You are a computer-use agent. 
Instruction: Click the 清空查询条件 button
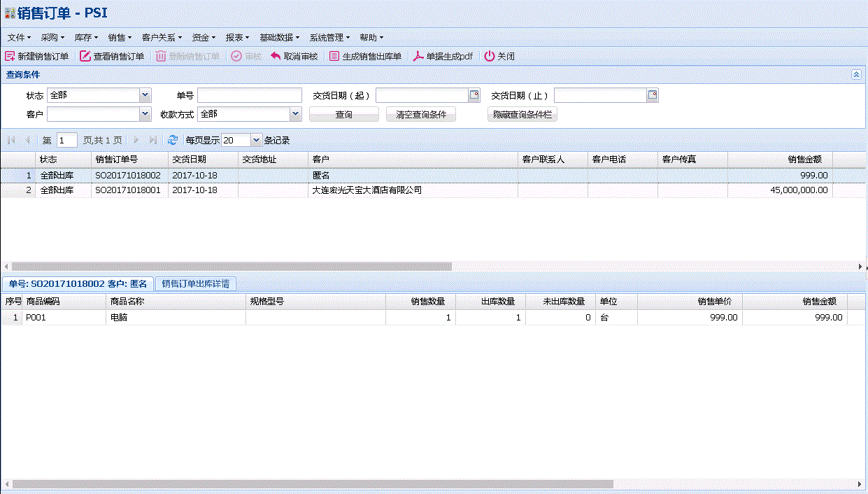point(421,114)
